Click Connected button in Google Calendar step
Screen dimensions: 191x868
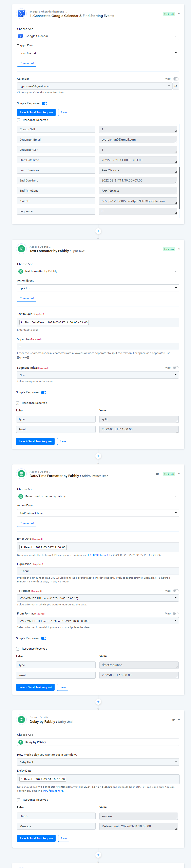pos(27,63)
